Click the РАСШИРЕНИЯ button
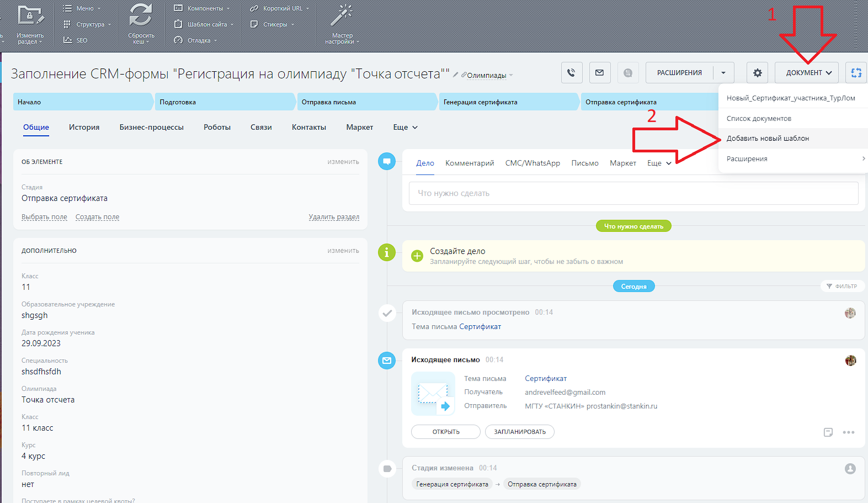Screen dimensions: 868x503 (x=679, y=72)
